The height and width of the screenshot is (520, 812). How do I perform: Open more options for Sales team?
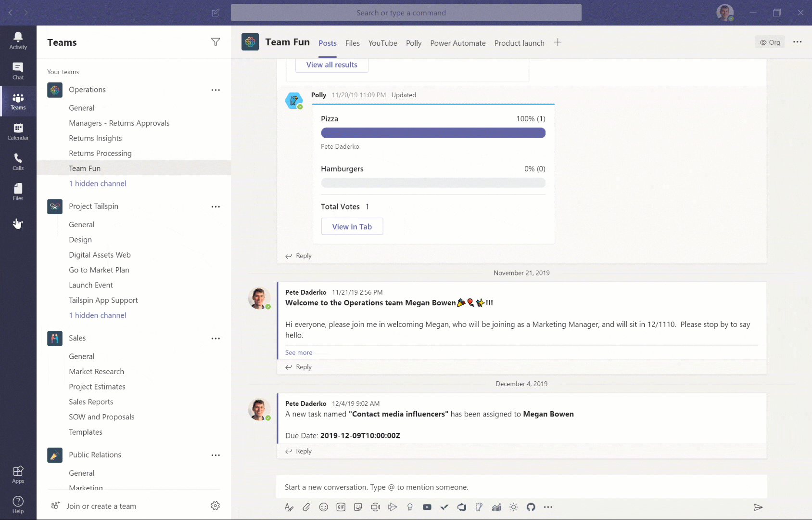coord(216,338)
